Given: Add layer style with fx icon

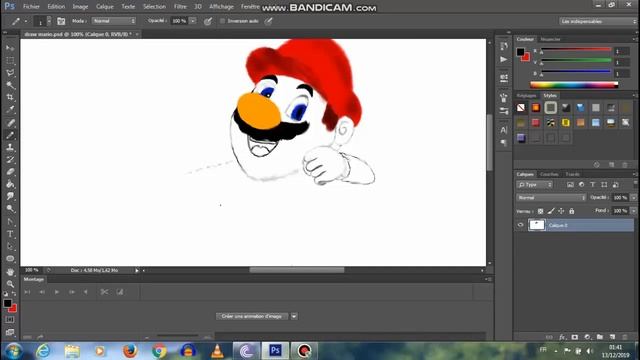Looking at the screenshot, I should (x=562, y=337).
